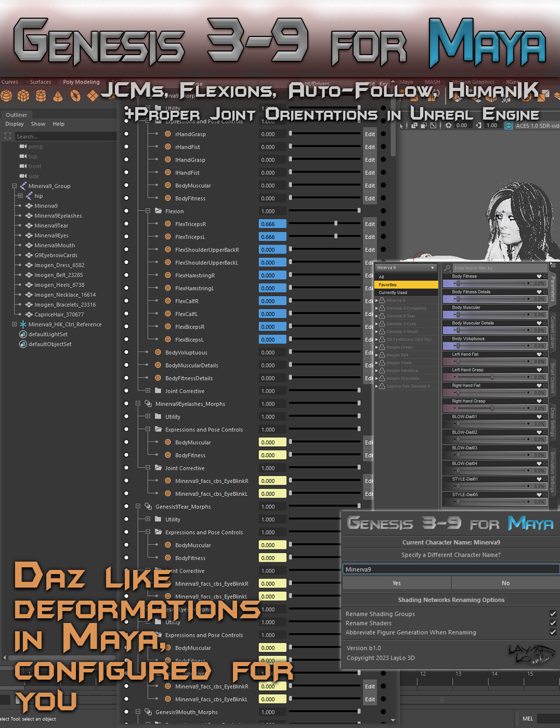560x728 pixels.
Task: Click the Genesis 9 Eyelashes figure icon
Action: point(382,308)
